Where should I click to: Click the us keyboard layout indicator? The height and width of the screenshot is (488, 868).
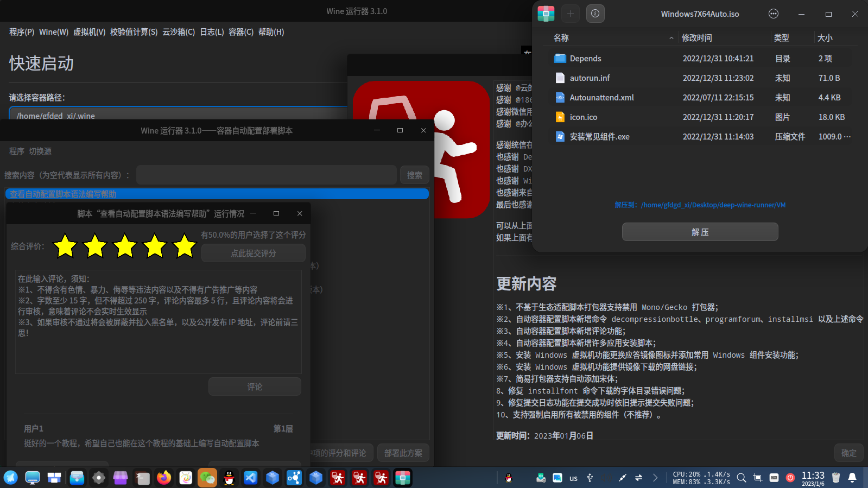(x=573, y=478)
